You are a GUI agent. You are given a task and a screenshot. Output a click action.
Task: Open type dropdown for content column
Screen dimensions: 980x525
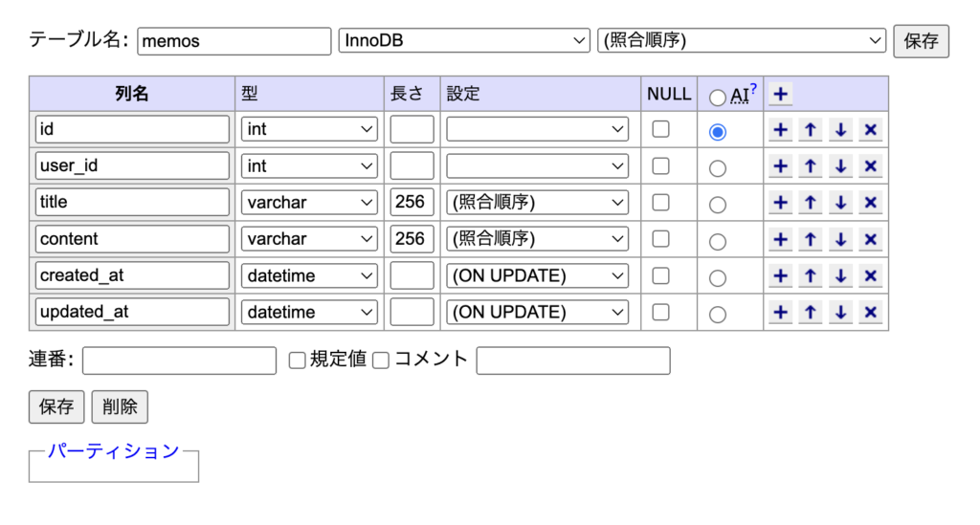coord(309,239)
